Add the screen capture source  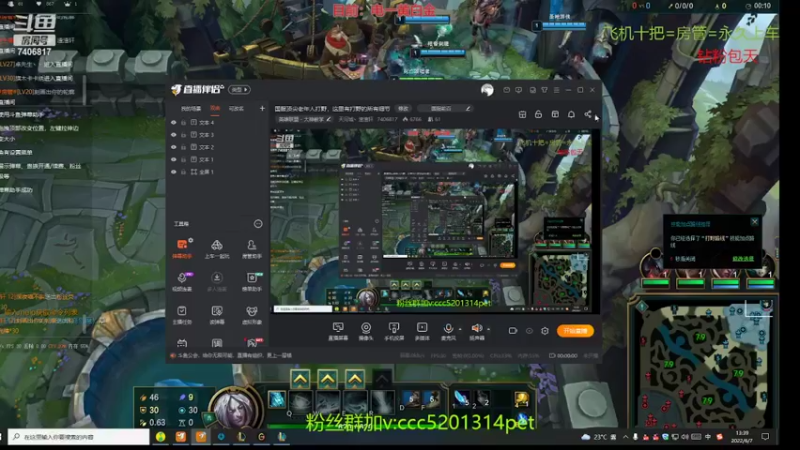tap(338, 331)
